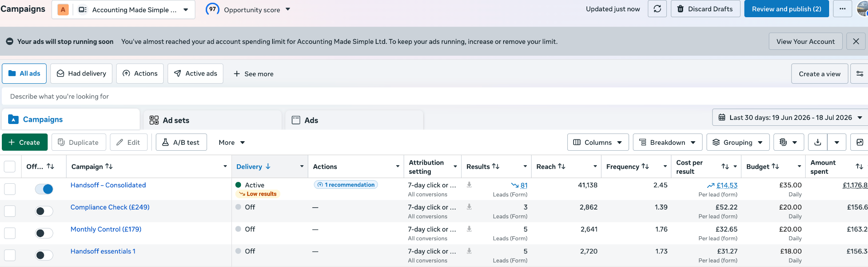
Task: Click download icon in Monthly Control results
Action: pos(469,229)
